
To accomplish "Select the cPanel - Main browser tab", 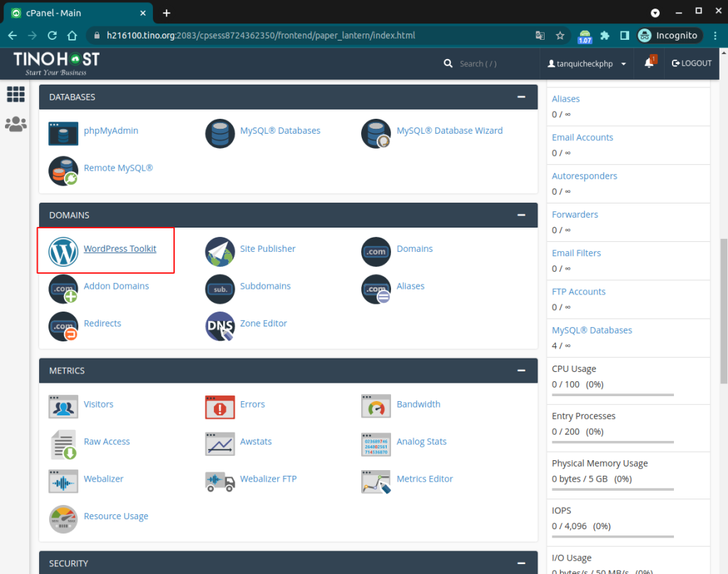I will coord(78,13).
